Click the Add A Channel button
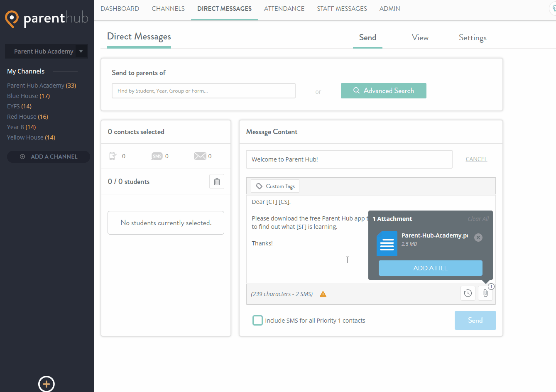Viewport: 556px width, 392px height. (49, 157)
